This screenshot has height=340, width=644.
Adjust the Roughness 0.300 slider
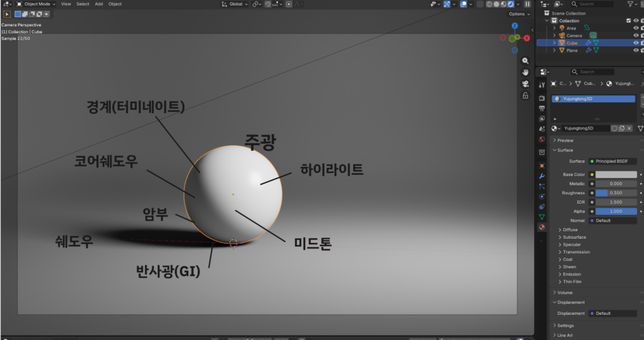(x=616, y=193)
